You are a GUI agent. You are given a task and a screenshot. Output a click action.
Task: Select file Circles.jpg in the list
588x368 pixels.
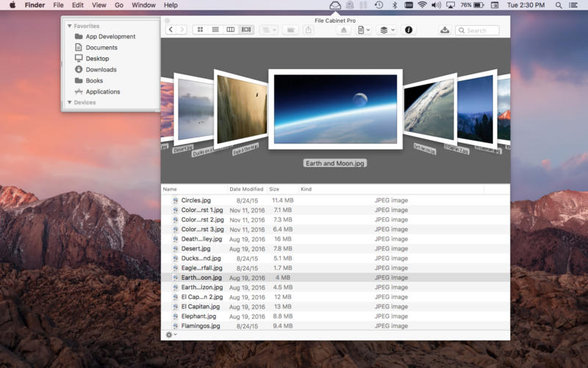335,200
